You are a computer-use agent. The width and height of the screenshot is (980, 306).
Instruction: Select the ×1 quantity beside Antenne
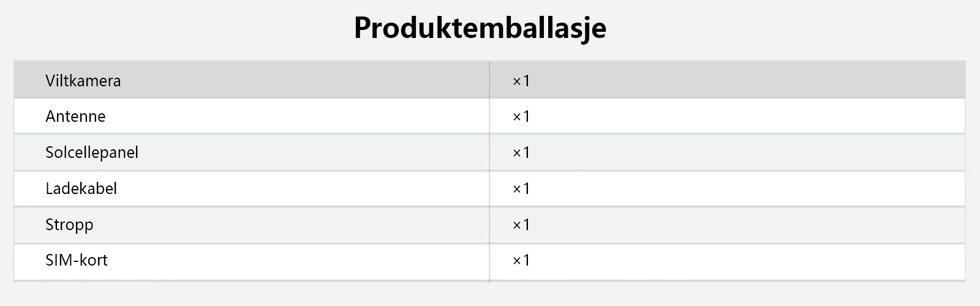pos(521,116)
